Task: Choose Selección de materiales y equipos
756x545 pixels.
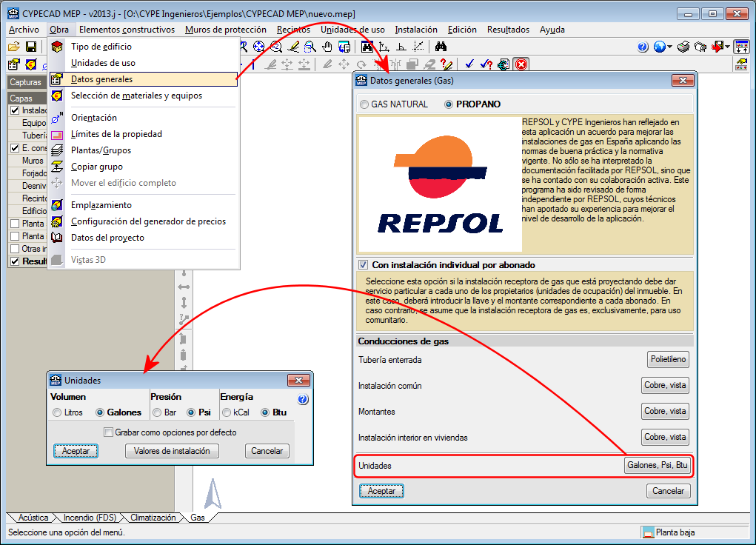Action: click(x=143, y=96)
